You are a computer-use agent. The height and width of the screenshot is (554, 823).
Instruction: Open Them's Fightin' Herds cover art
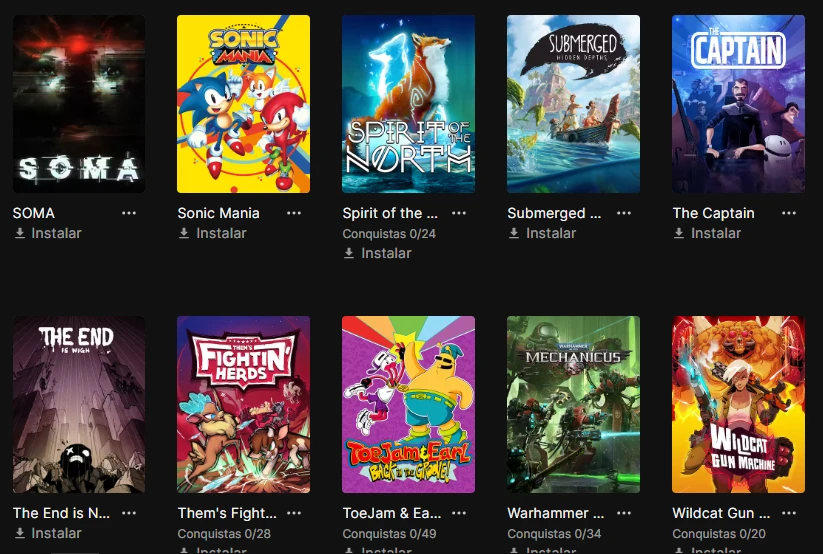click(x=244, y=404)
